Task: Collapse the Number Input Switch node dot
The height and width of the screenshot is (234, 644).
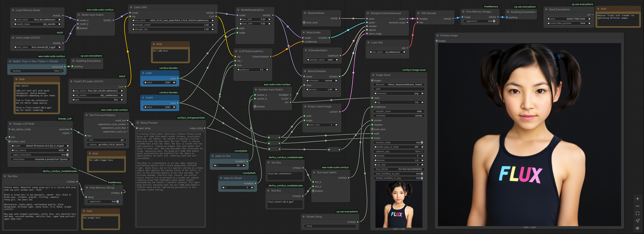Action: point(256,89)
